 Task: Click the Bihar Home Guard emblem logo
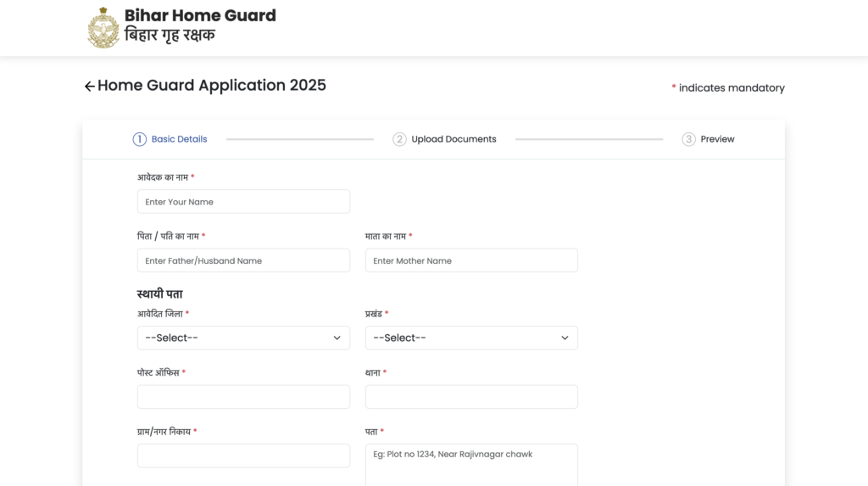103,27
